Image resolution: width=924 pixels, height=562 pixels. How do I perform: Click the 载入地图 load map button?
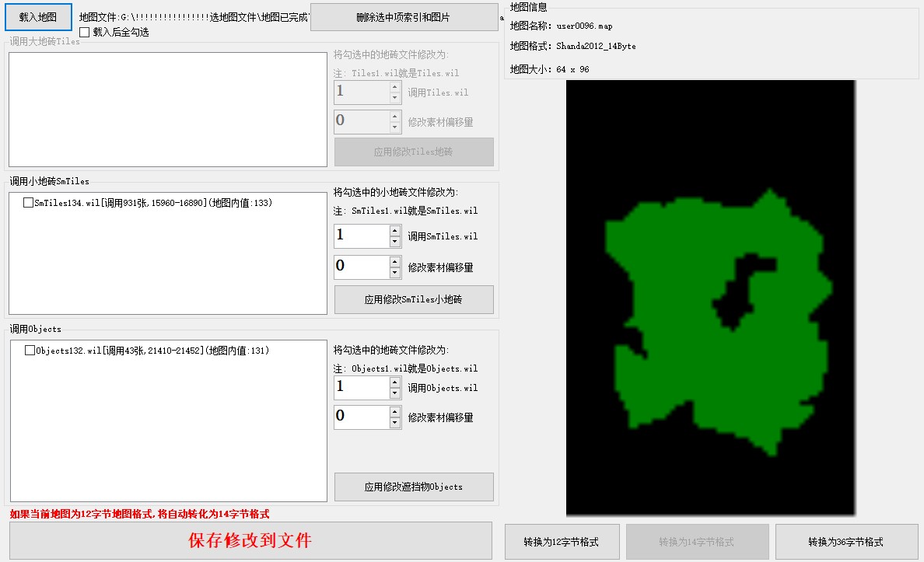(x=37, y=17)
